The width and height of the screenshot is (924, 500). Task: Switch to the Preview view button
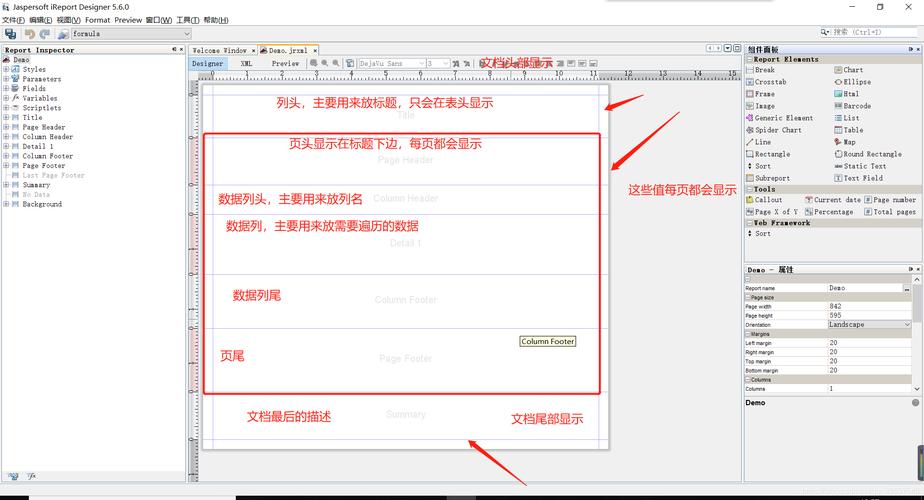tap(285, 63)
